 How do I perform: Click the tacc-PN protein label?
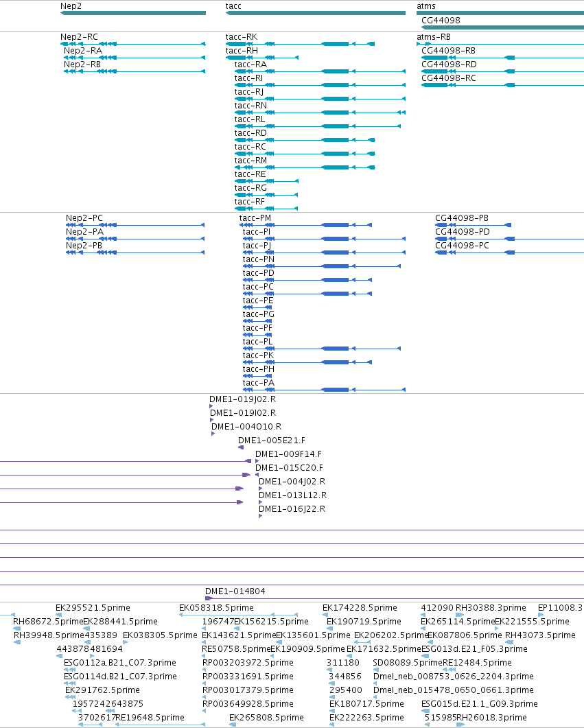click(259, 259)
